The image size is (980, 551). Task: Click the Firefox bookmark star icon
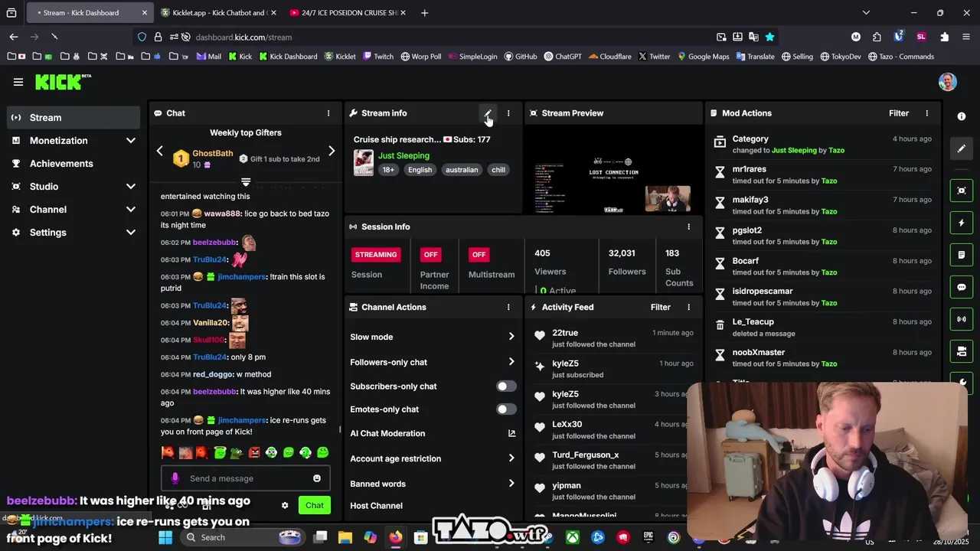pyautogui.click(x=769, y=37)
